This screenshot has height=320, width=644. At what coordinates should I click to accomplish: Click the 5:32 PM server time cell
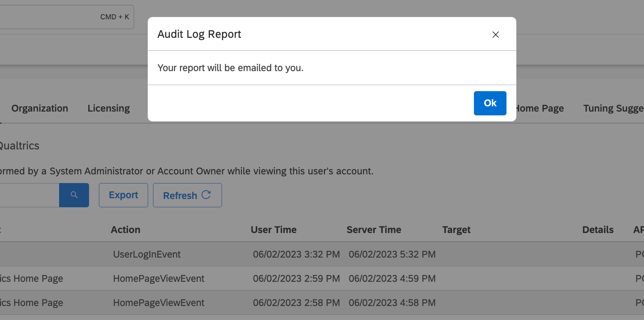click(x=392, y=255)
